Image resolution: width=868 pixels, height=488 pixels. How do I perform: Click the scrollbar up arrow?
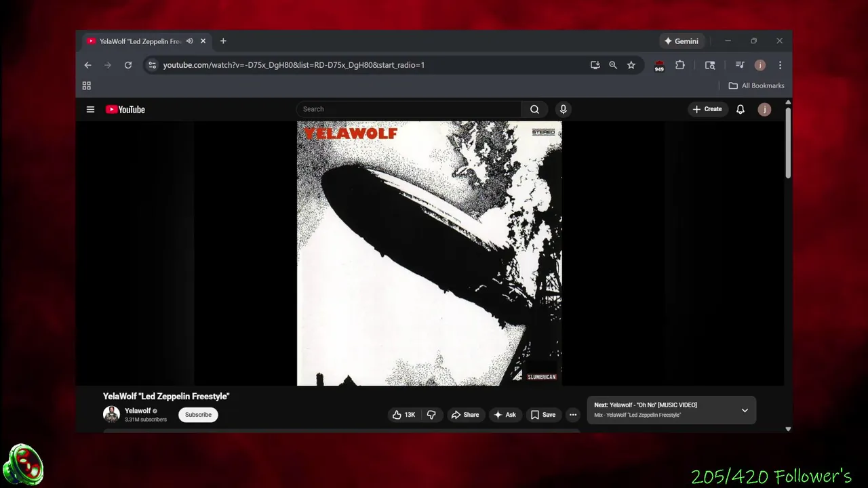coord(788,102)
